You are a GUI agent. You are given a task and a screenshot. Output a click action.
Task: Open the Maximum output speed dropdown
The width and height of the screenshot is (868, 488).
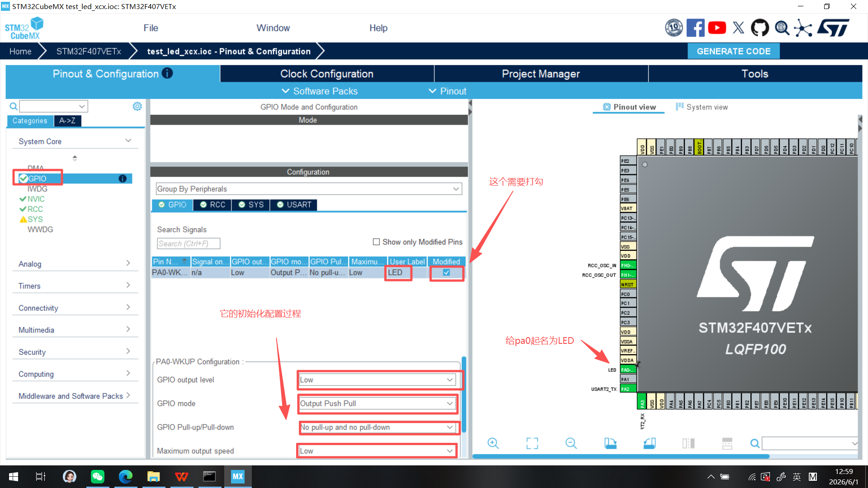[x=377, y=451]
